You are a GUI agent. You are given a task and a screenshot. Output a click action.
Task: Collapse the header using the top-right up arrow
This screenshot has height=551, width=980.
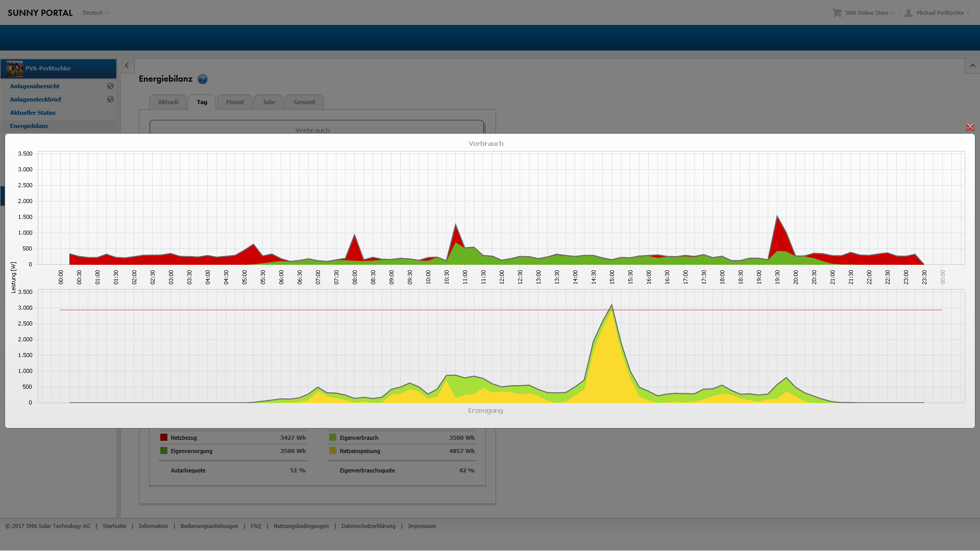point(972,66)
